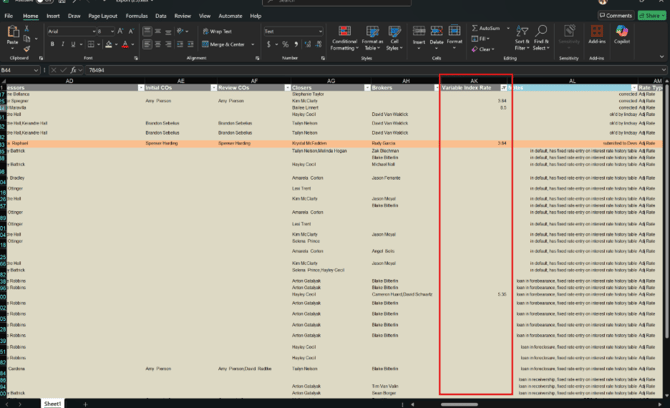Switch to the Formulas tab
The height and width of the screenshot is (408, 670).
pyautogui.click(x=137, y=16)
